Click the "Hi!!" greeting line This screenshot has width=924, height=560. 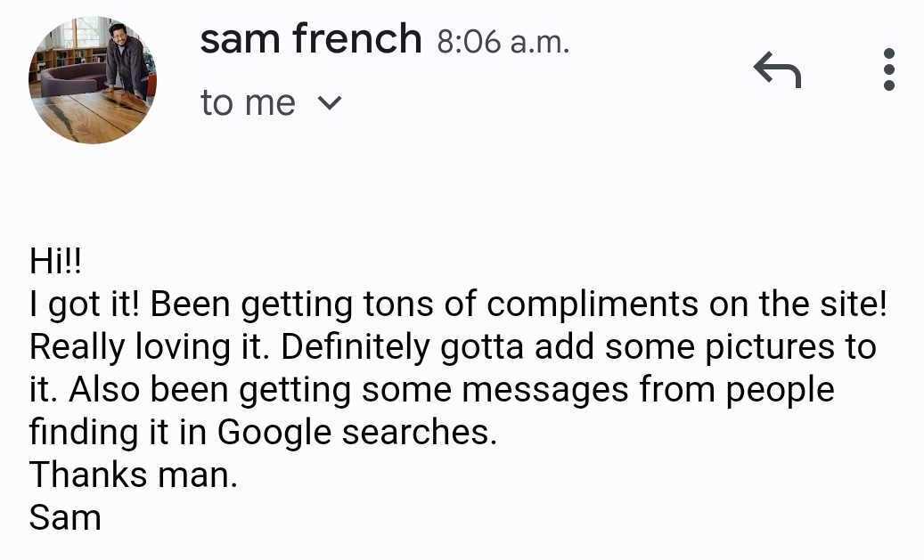pos(55,263)
